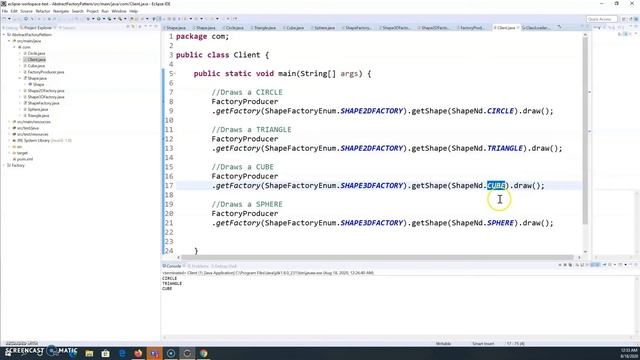The height and width of the screenshot is (360, 640).
Task: Click the CIRCLE constant on line 9
Action: click(x=500, y=111)
